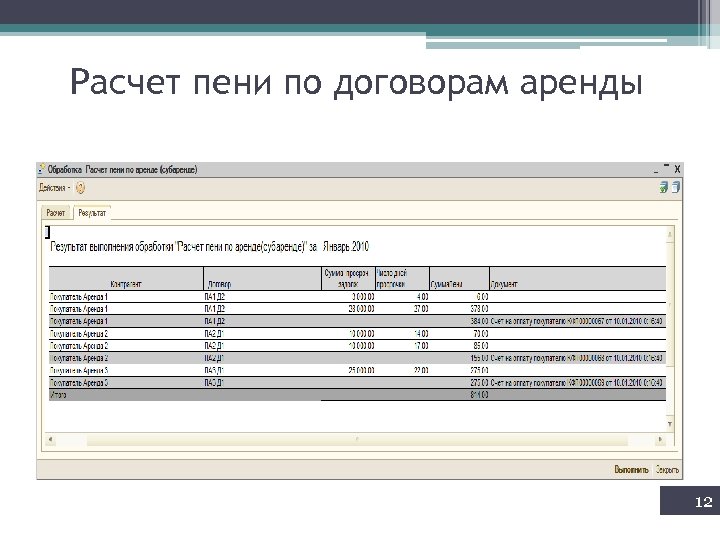Click the Сумма просроч. задолж. column header
The width and height of the screenshot is (720, 540).
(349, 279)
